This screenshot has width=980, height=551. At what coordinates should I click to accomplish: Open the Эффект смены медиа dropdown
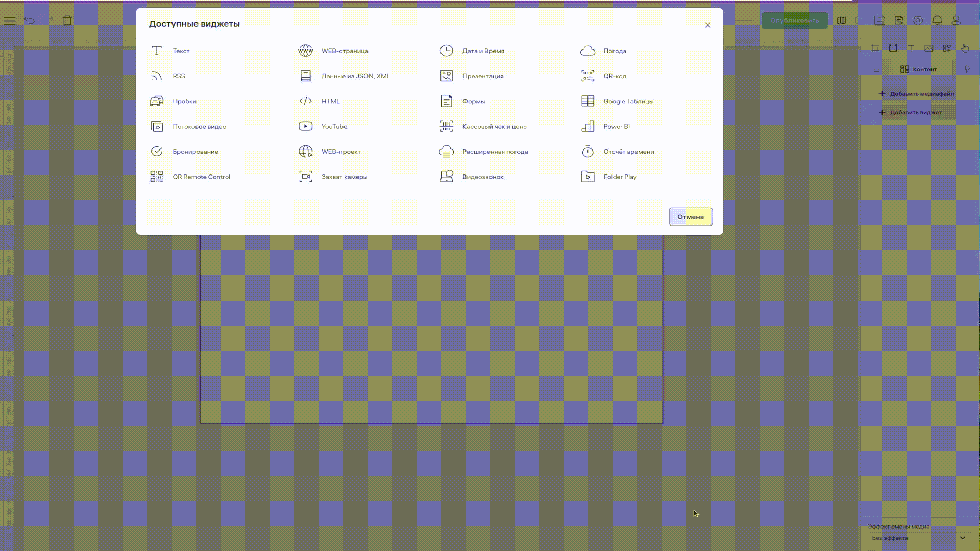click(x=919, y=538)
